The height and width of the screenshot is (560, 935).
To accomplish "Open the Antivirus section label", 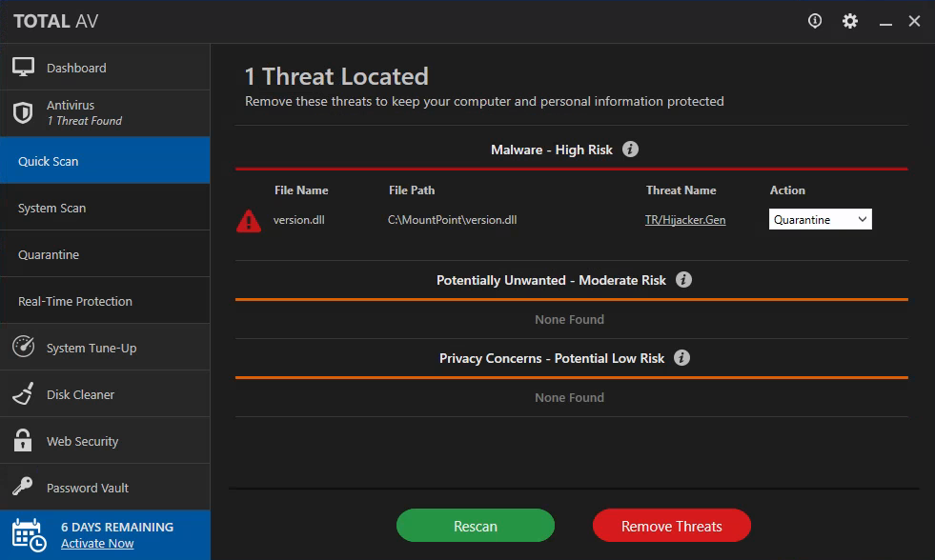I will [71, 105].
